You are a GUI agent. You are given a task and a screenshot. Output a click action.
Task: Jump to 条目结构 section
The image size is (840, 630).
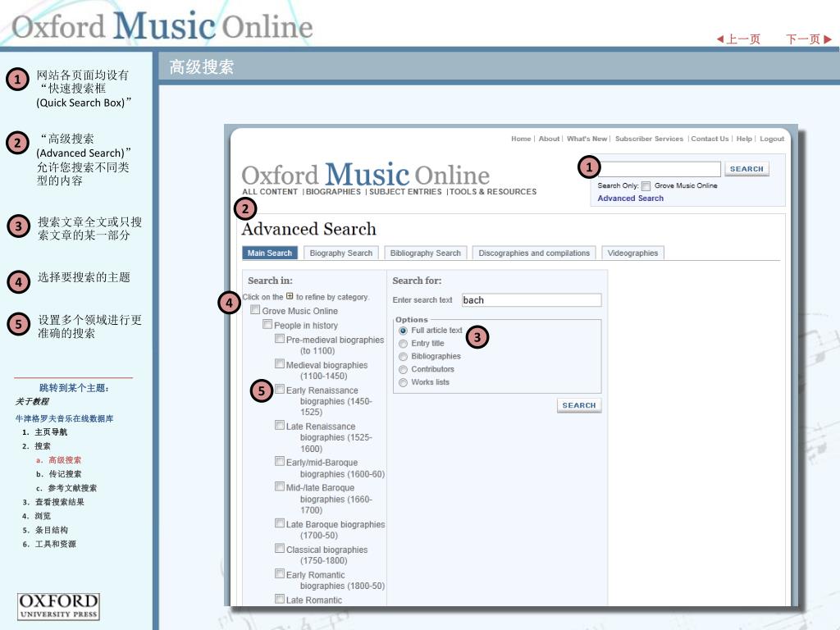[x=52, y=530]
